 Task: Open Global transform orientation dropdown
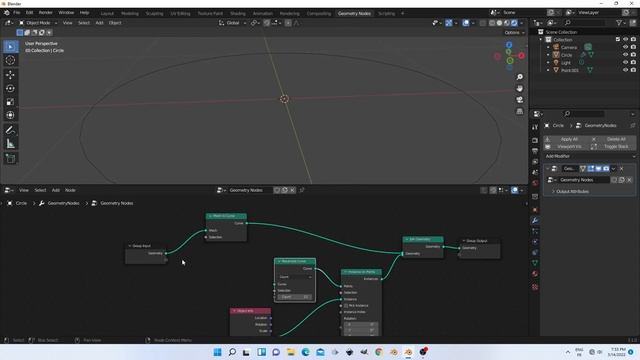(233, 23)
